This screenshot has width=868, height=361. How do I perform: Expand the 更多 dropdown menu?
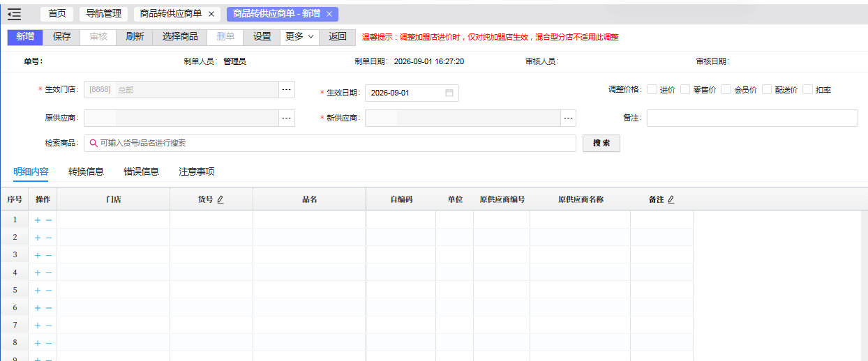click(x=300, y=37)
